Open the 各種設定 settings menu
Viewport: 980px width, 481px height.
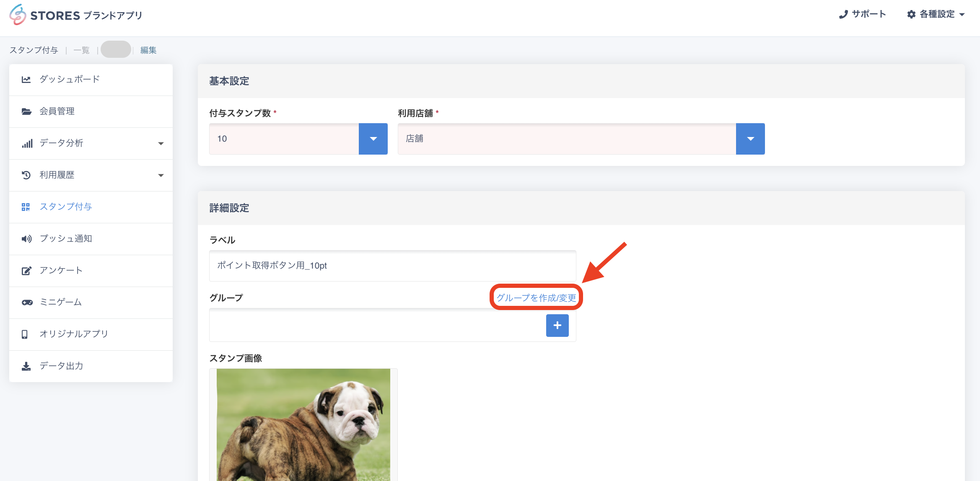936,15
